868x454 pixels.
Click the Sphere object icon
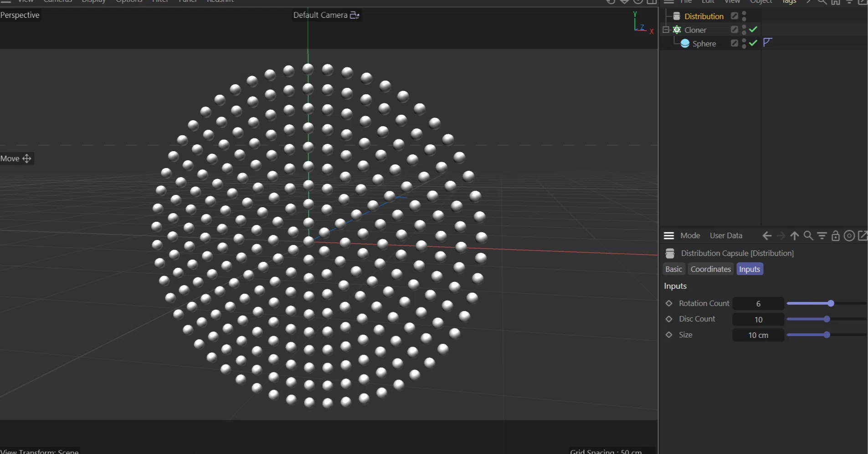[685, 43]
